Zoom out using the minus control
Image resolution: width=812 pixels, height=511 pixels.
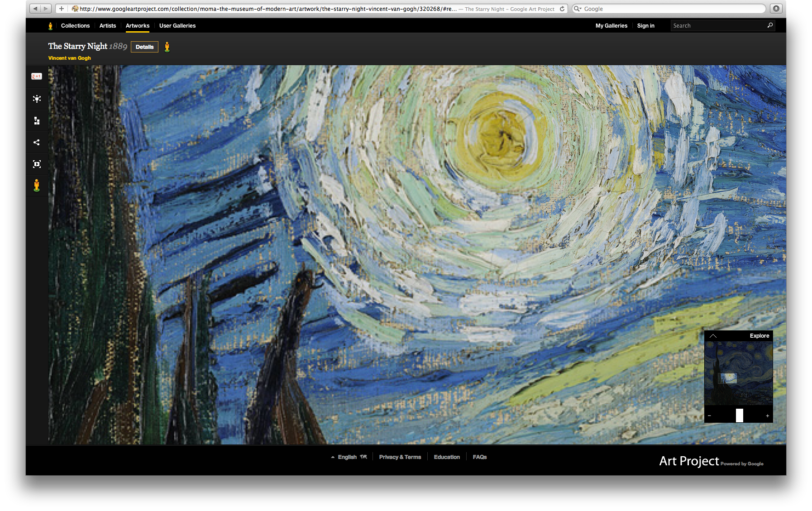[x=710, y=415]
